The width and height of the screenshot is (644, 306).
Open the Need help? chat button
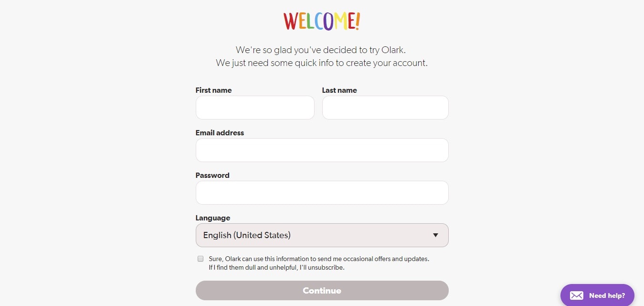pos(597,295)
